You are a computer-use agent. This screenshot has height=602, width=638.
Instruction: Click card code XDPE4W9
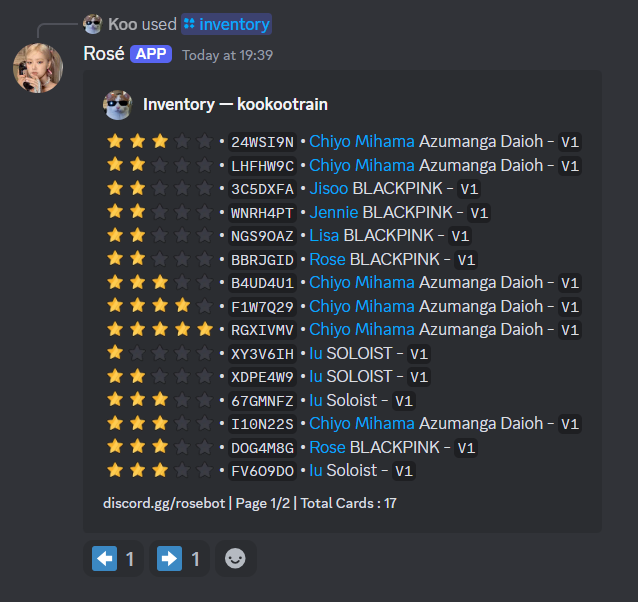click(262, 377)
